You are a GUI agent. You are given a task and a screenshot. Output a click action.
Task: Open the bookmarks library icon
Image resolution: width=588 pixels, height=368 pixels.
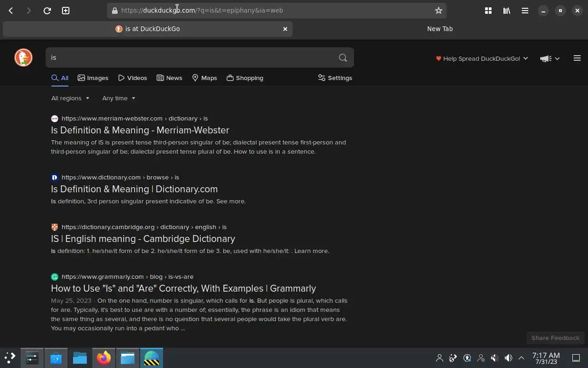pyautogui.click(x=507, y=11)
